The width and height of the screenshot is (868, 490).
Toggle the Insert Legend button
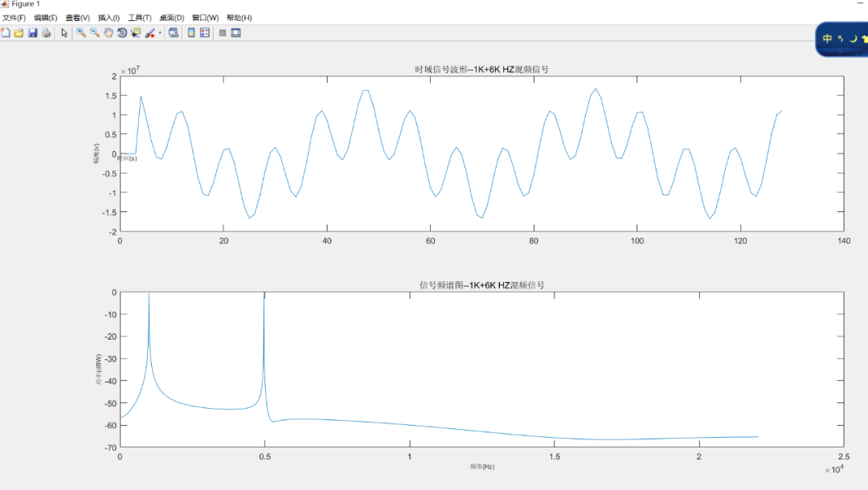click(x=205, y=33)
